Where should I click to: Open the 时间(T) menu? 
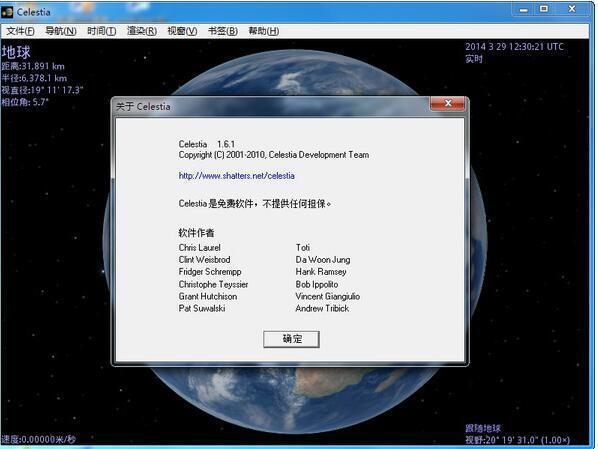pyautogui.click(x=101, y=31)
